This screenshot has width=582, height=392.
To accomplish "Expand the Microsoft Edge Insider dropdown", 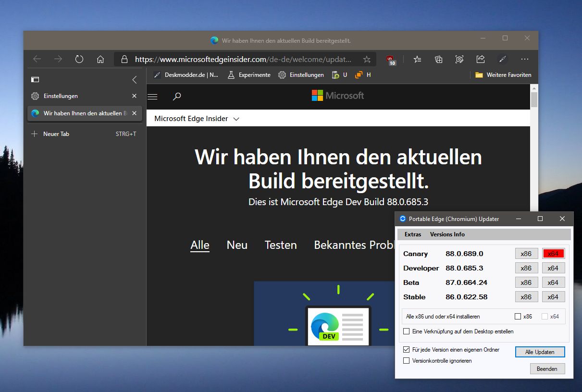I will tap(197, 119).
